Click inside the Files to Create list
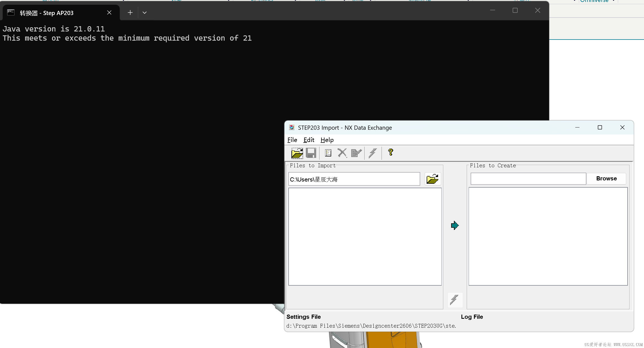The image size is (644, 348). [x=548, y=236]
